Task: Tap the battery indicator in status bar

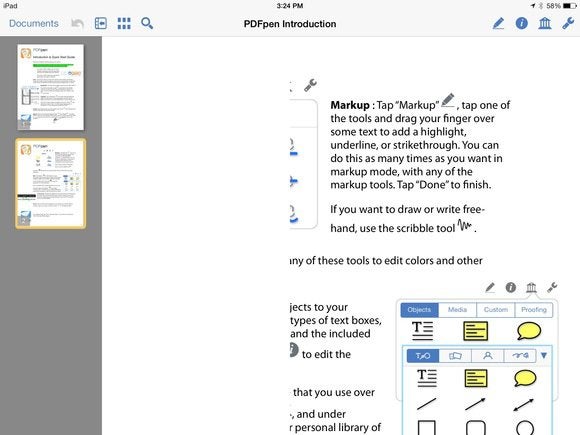Action: coord(569,6)
